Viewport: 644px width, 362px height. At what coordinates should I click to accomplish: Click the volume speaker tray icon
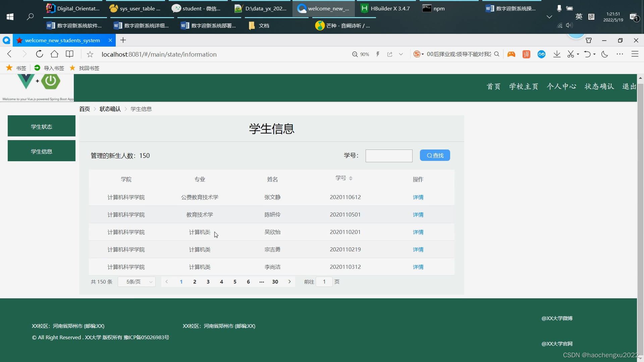click(569, 25)
